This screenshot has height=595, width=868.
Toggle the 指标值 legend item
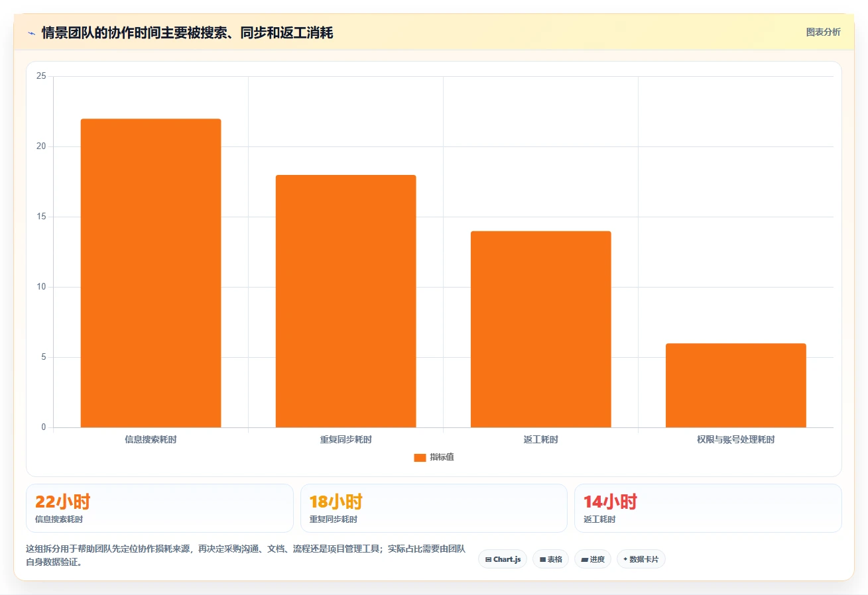click(x=434, y=457)
